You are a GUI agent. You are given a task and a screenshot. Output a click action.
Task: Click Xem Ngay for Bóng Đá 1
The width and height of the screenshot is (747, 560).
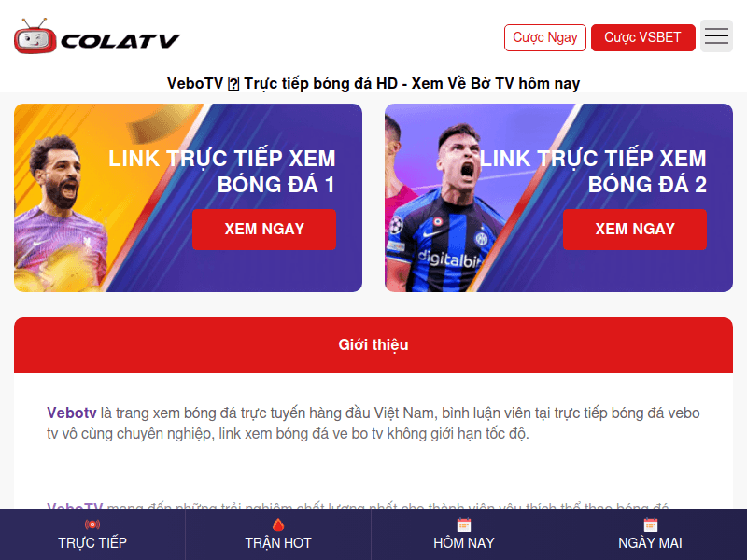click(264, 230)
